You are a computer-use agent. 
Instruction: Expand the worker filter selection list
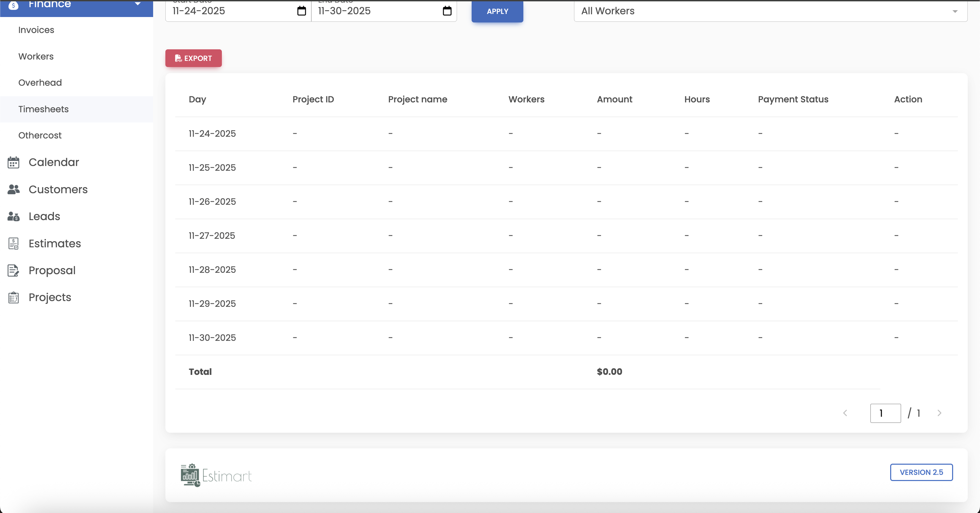pos(955,12)
